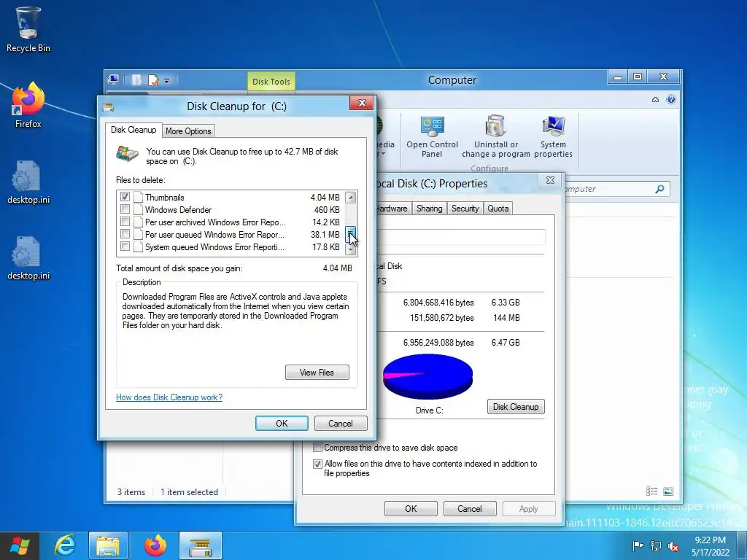Cancel the Disk Cleanup dialog

(341, 424)
